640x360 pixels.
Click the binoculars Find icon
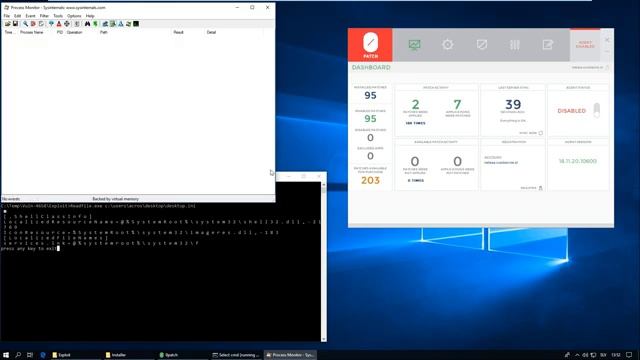[87, 24]
